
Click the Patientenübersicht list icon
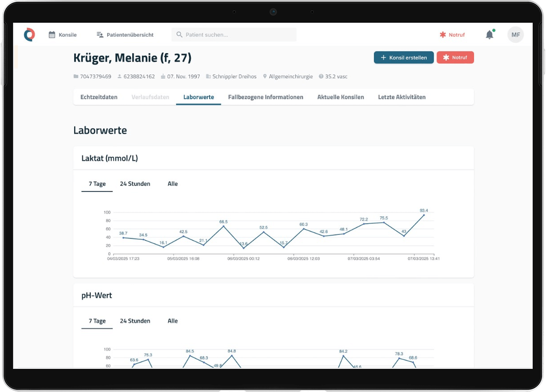click(100, 35)
